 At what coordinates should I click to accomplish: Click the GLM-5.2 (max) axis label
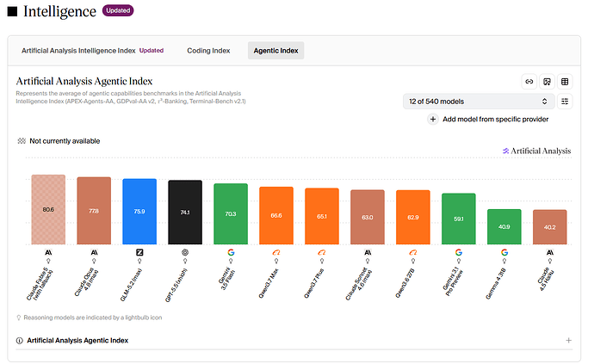click(131, 285)
